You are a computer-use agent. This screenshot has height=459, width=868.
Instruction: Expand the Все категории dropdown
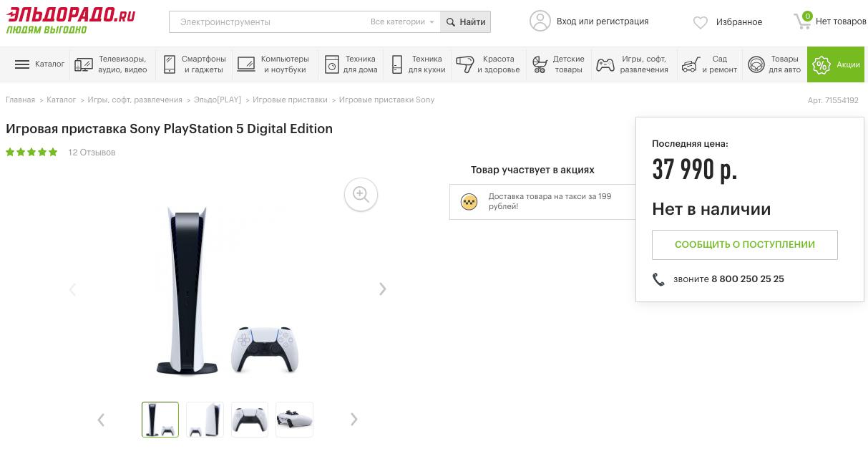pos(403,22)
